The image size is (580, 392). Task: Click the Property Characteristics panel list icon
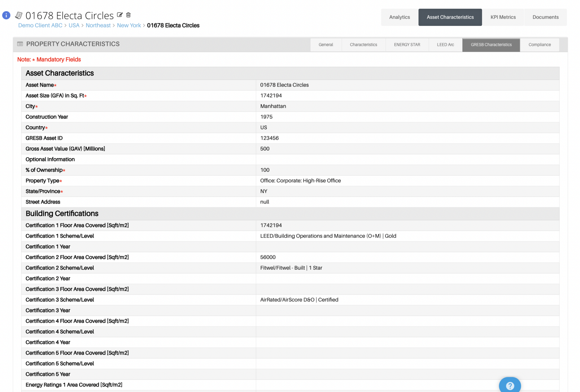click(x=20, y=44)
